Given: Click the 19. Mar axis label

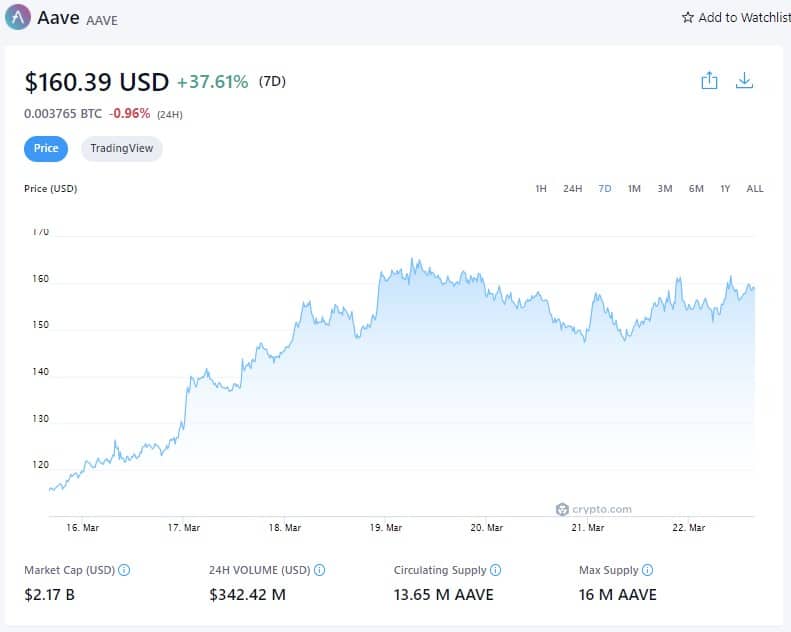Looking at the screenshot, I should point(385,528).
